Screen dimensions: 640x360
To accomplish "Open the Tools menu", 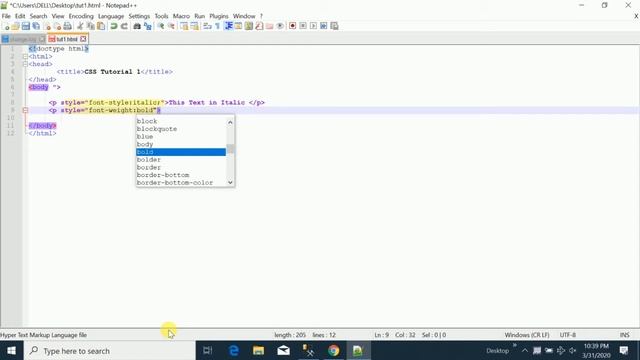I will tap(161, 16).
